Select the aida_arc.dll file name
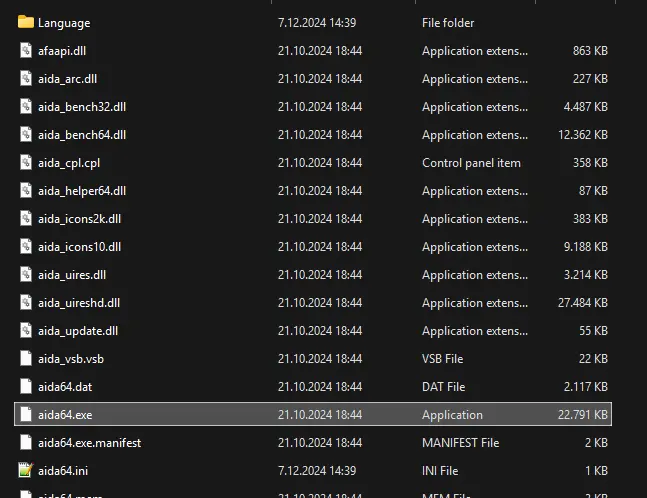 67,79
